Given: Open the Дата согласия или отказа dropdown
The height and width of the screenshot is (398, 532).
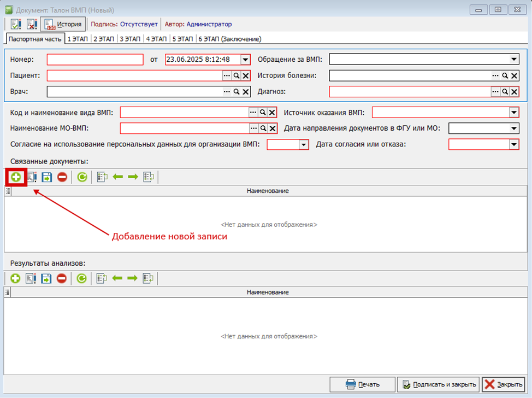Looking at the screenshot, I should pyautogui.click(x=513, y=145).
